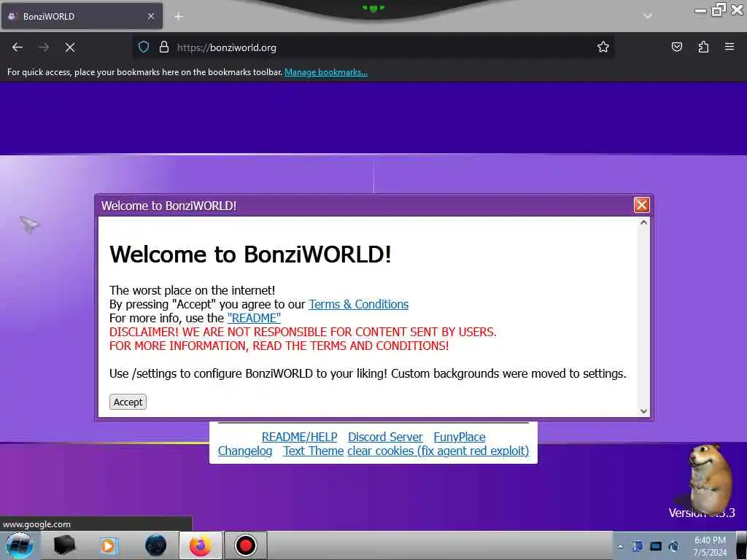The width and height of the screenshot is (747, 560).
Task: Switch to Firefox in the taskbar
Action: tap(200, 545)
